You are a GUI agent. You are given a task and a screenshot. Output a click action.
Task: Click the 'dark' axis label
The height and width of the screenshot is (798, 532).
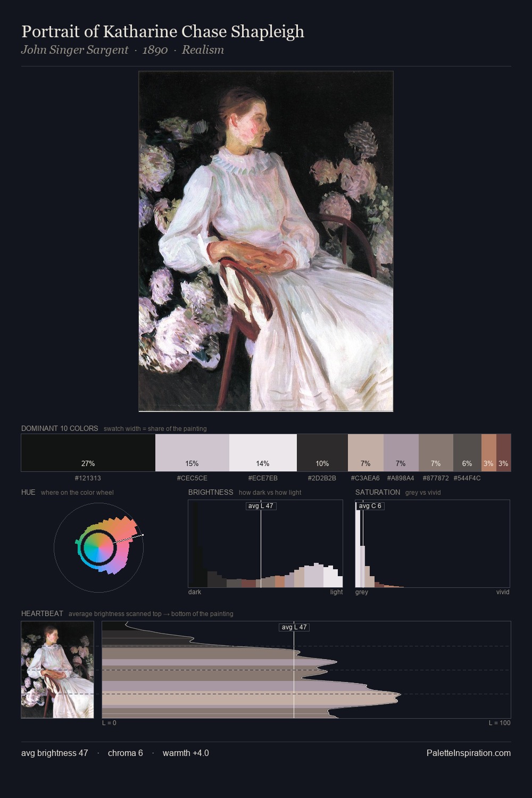pyautogui.click(x=195, y=592)
